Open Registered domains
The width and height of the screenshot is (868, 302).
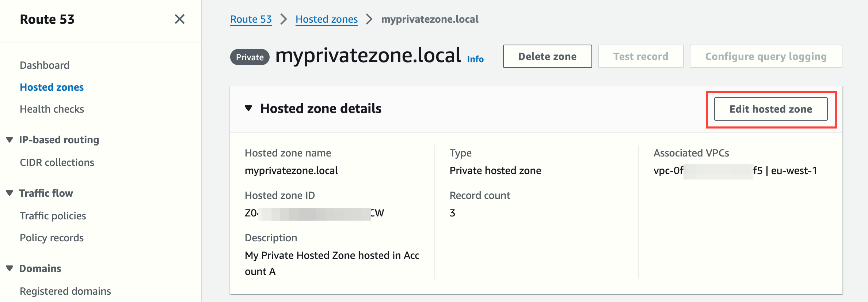tap(65, 291)
